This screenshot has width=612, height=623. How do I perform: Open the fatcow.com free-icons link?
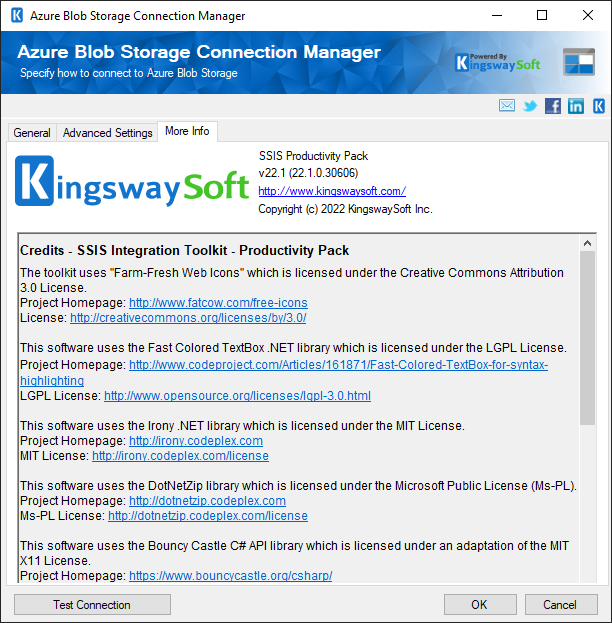pos(218,303)
